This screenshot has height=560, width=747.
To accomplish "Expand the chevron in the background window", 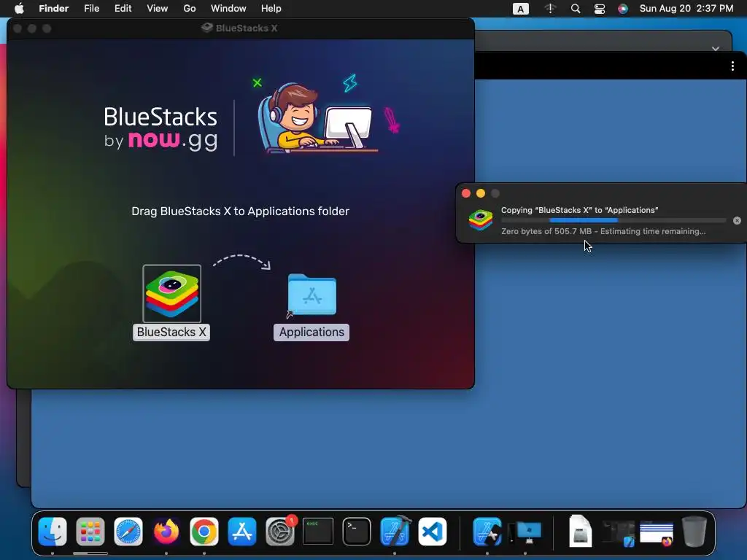I will [x=715, y=49].
